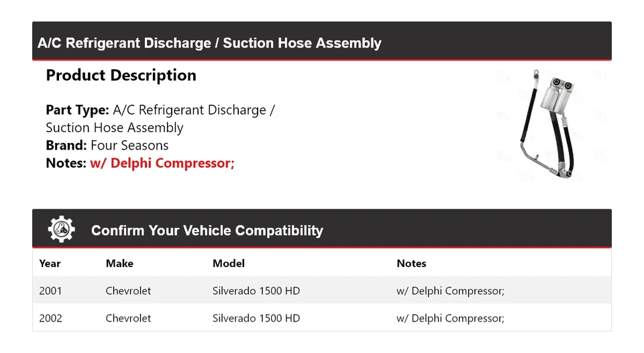
Task: Click Silverado 1500 HD in 2002 row
Action: coord(256,318)
